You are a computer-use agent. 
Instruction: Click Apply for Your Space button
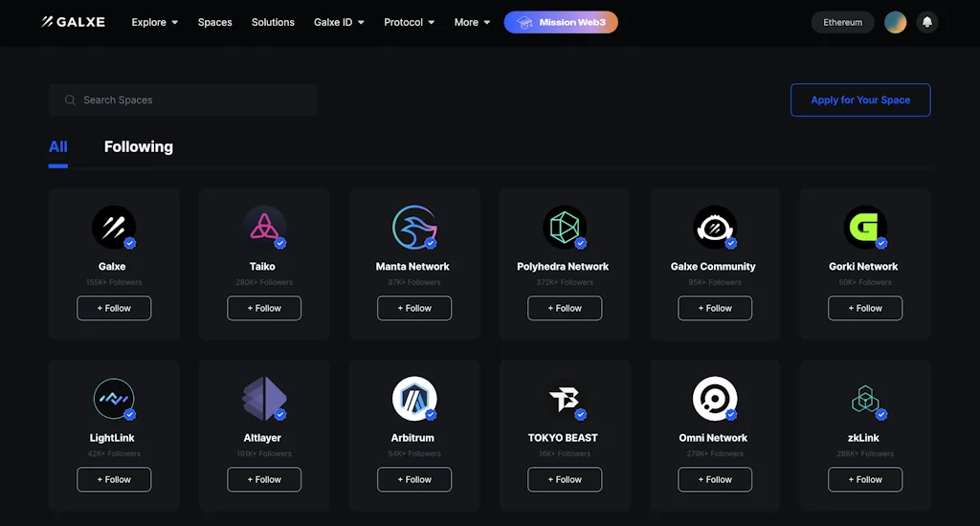coord(860,99)
